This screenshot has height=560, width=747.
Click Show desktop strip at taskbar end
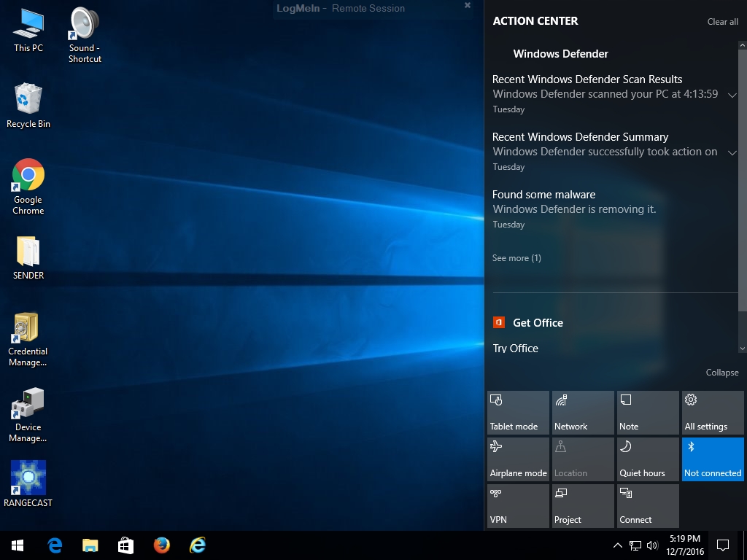tap(745, 545)
